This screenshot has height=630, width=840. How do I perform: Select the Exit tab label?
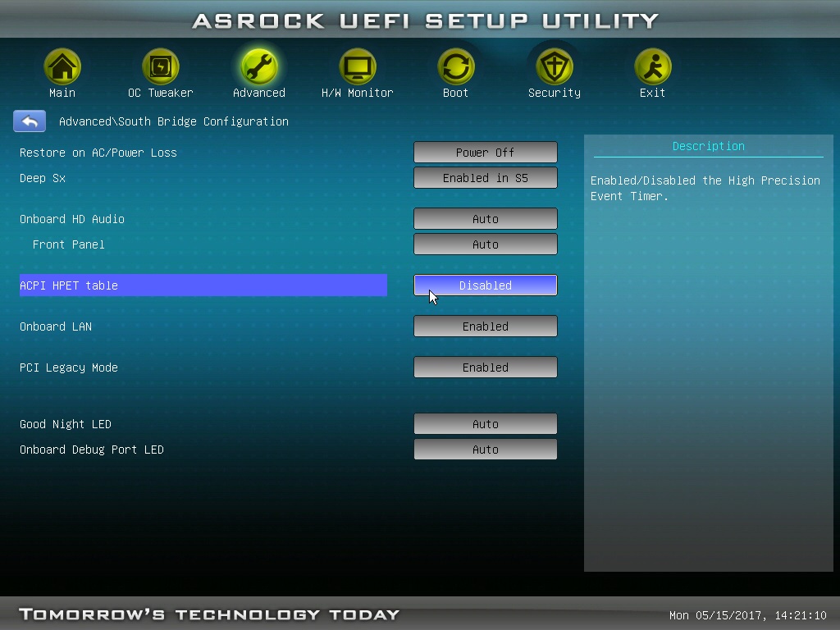click(x=652, y=93)
